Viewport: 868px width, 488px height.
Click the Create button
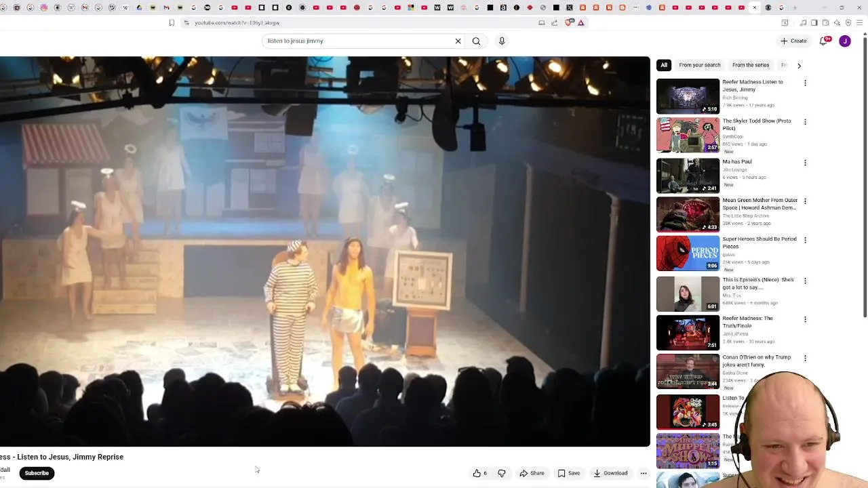pos(793,41)
